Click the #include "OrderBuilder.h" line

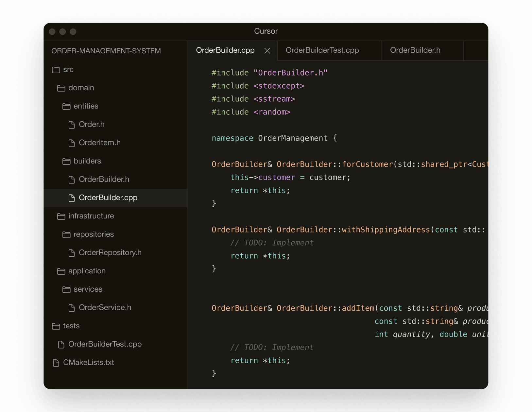tap(269, 73)
